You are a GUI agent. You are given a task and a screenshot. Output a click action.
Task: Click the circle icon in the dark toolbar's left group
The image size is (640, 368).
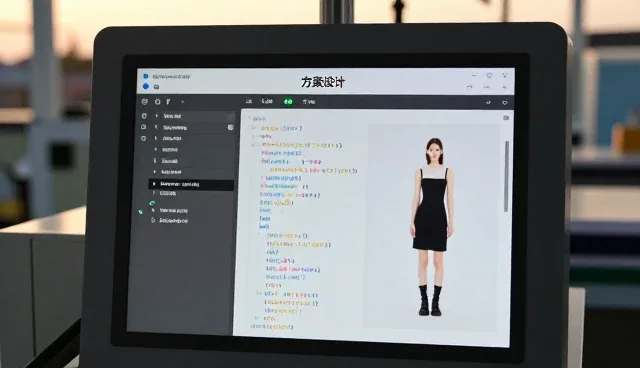click(158, 102)
